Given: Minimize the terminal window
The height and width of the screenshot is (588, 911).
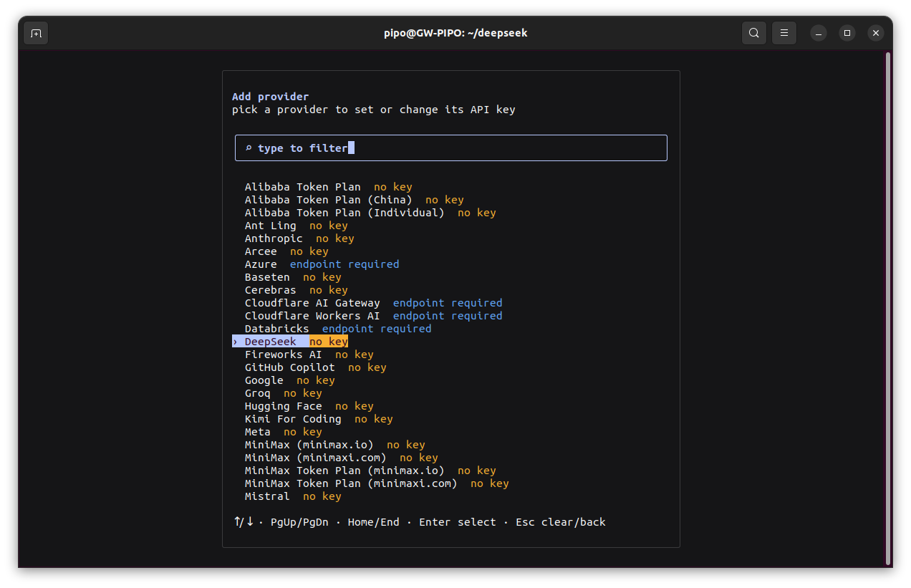Looking at the screenshot, I should pyautogui.click(x=819, y=33).
